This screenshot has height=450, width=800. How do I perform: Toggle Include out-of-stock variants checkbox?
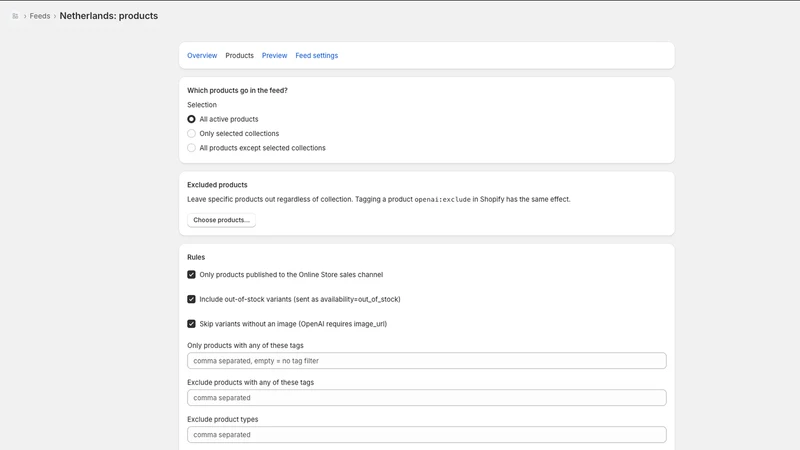pos(191,299)
